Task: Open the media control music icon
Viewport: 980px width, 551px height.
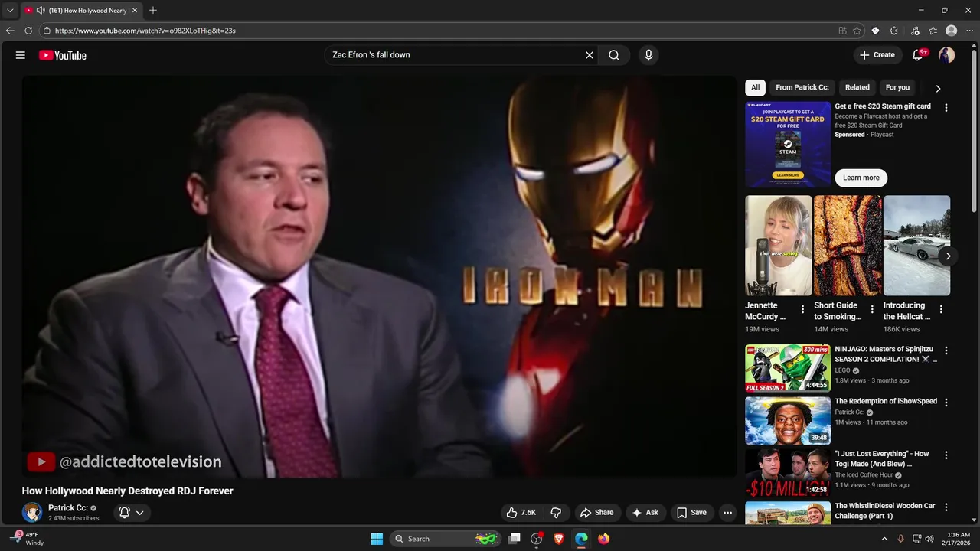Action: 915,31
